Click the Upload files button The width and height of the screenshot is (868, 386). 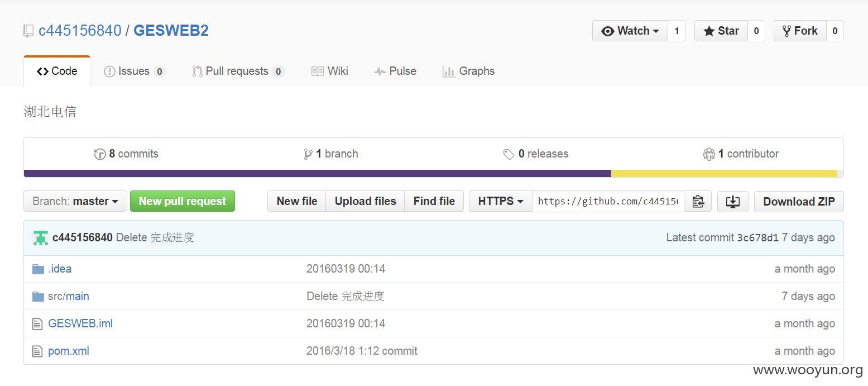tap(366, 202)
